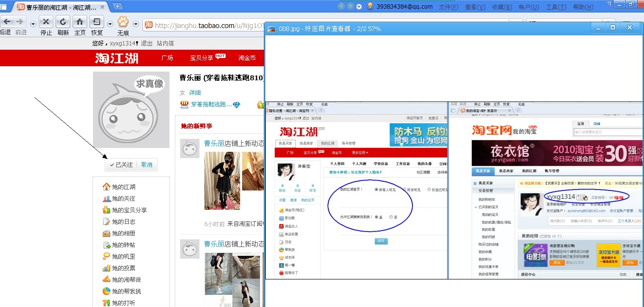The height and width of the screenshot is (307, 644).
Task: Open the black dress product photo
Action: [222, 180]
